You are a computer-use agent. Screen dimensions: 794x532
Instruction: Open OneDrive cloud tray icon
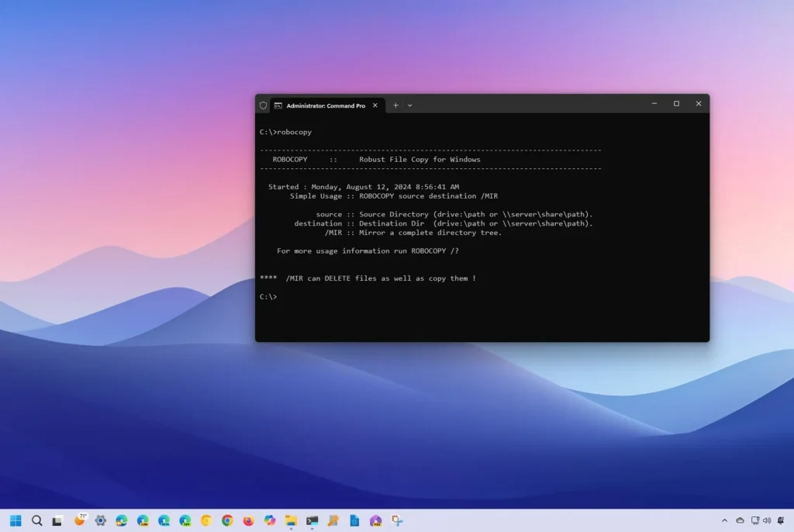coord(740,520)
